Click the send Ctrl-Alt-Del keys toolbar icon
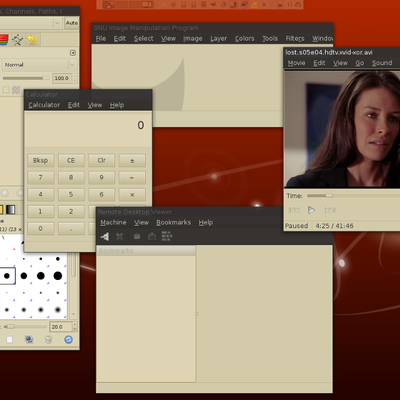Screen dimensions: 400x400 (167, 236)
